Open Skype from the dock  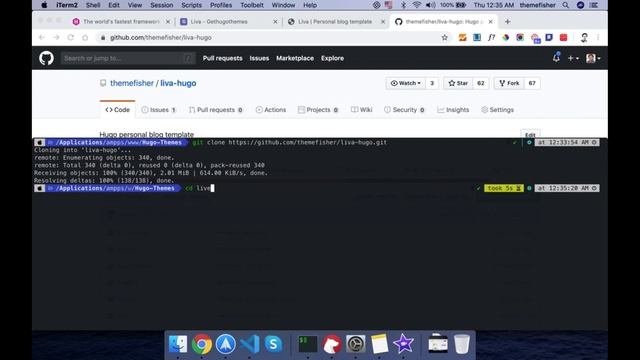coord(273,344)
